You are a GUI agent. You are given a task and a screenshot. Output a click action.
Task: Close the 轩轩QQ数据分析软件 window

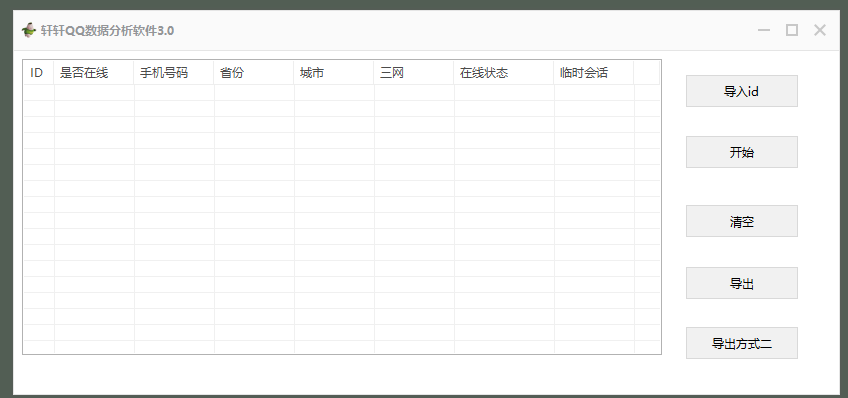(x=820, y=30)
